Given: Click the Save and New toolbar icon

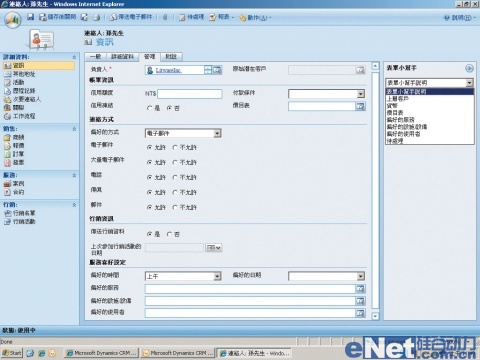Looking at the screenshot, I should [x=84, y=17].
